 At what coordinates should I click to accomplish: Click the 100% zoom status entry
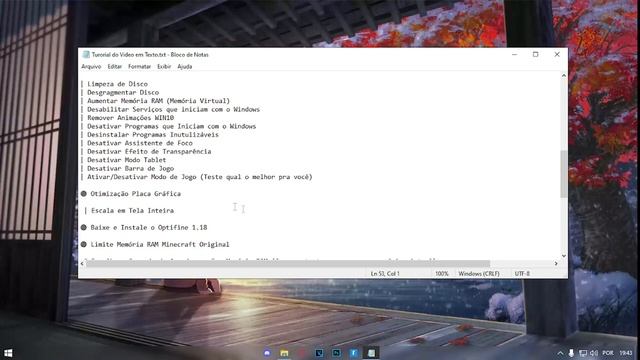pyautogui.click(x=442, y=273)
